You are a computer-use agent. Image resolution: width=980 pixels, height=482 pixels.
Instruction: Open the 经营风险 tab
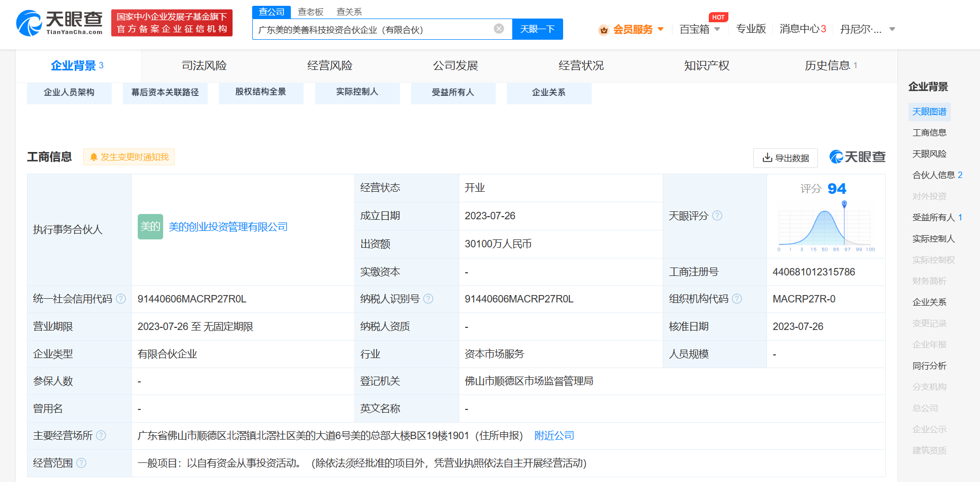coord(329,66)
